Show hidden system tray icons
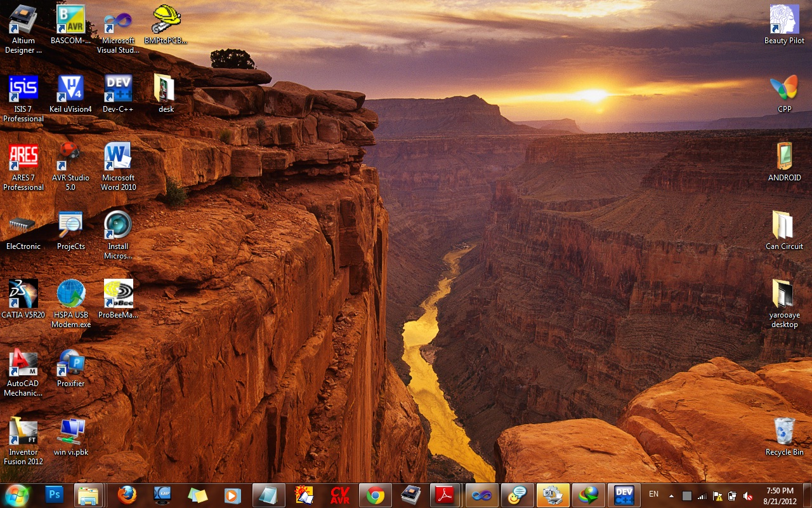The width and height of the screenshot is (812, 508). [x=671, y=495]
